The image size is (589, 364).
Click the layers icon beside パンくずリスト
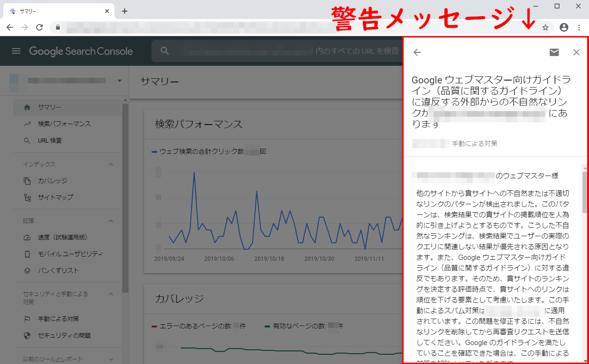pos(27,270)
